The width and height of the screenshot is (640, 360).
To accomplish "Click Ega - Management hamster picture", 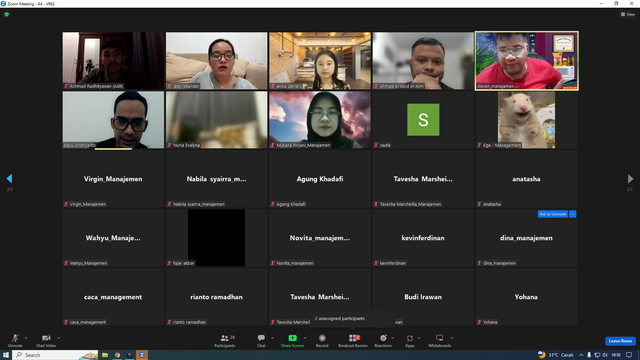I will pyautogui.click(x=526, y=120).
